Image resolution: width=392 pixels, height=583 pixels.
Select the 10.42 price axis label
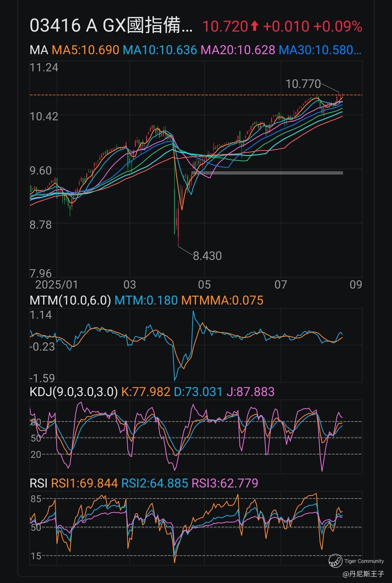pyautogui.click(x=44, y=116)
